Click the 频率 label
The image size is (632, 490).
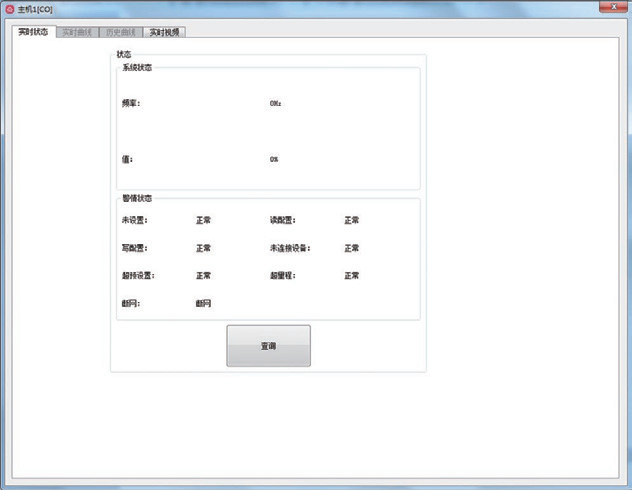(x=131, y=103)
